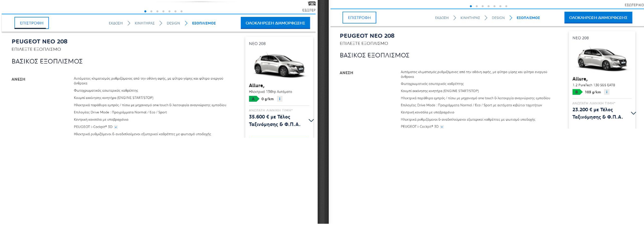Click the '23.200 € με Τέλος' price

coord(592,110)
